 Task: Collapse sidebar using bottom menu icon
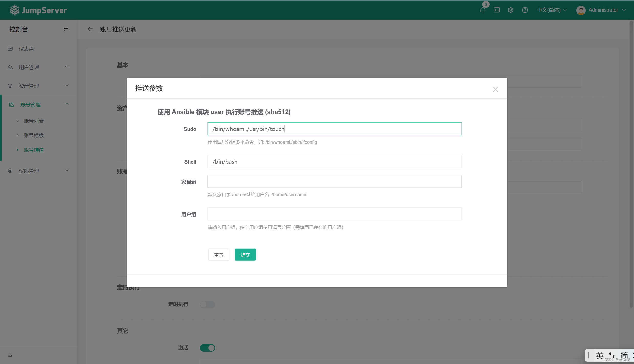click(x=10, y=355)
